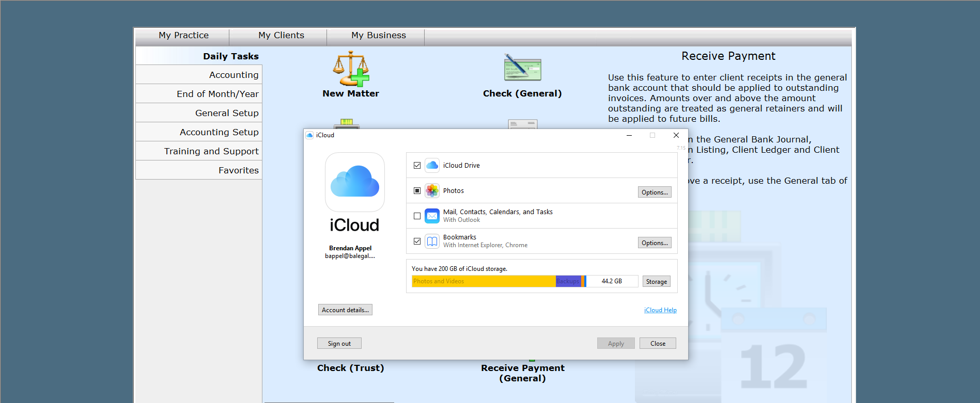This screenshot has height=403, width=980.
Task: Click the iCloud title bar icon
Action: [x=310, y=135]
